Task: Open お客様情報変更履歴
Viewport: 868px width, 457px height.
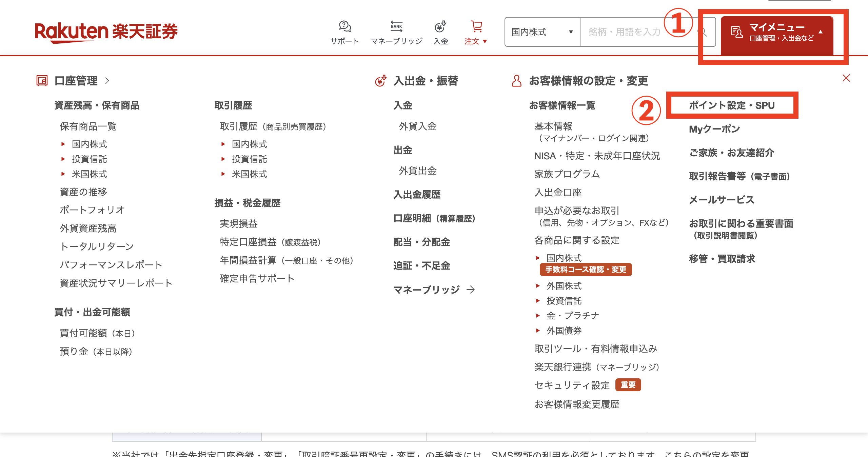Action: [x=577, y=404]
